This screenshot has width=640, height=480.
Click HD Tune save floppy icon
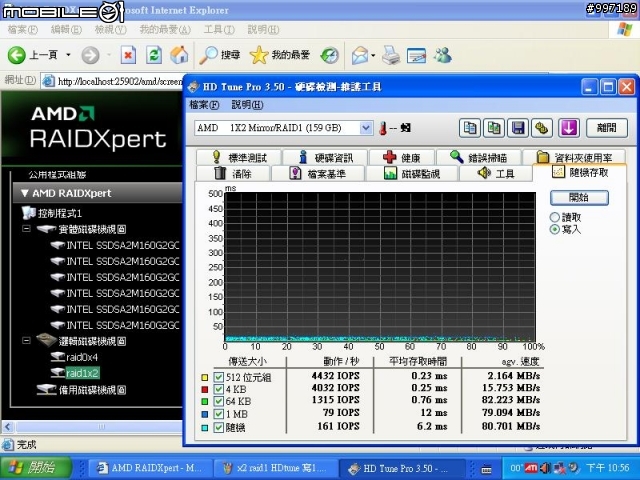518,128
